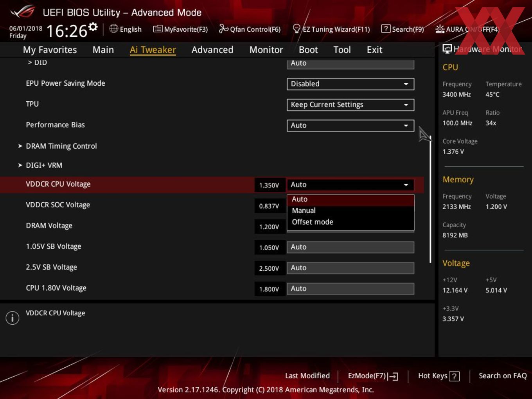Click the info icon beside the help text

pos(13,318)
